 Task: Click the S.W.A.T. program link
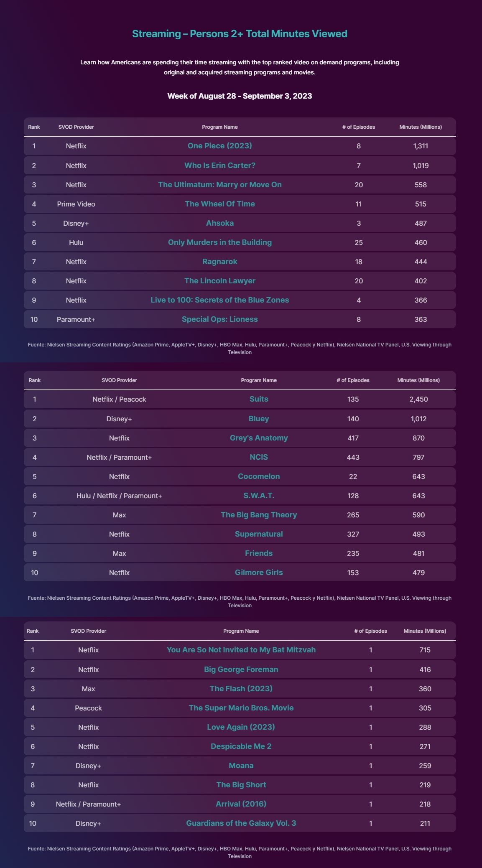pyautogui.click(x=258, y=496)
